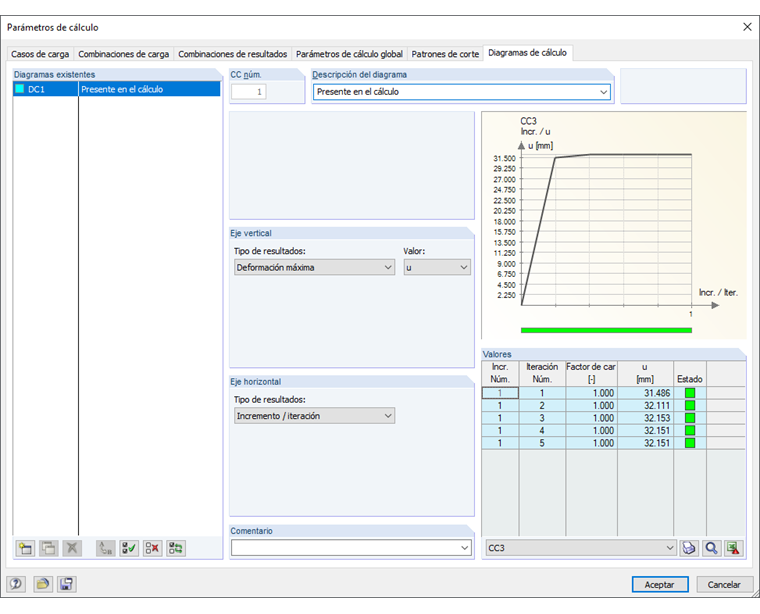This screenshot has height=614, width=760.
Task: Create a new calculation diagram
Action: [x=25, y=548]
